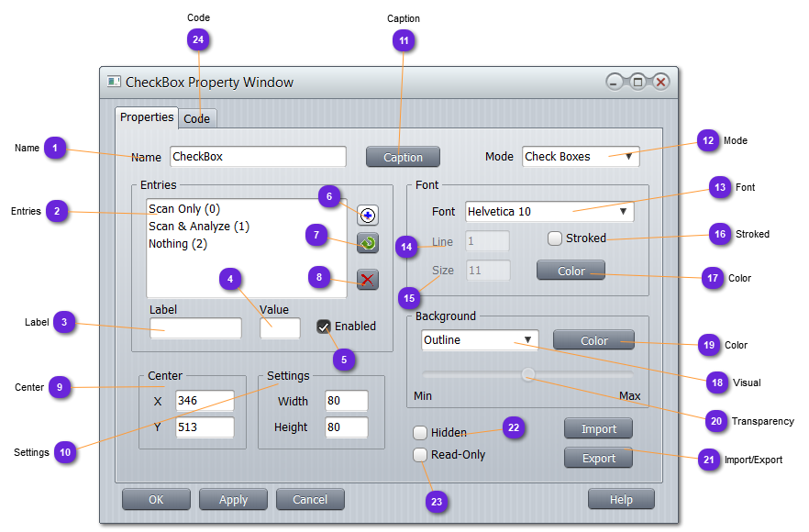Toggle the Enabled checkbox
The image size is (809, 532).
(324, 327)
